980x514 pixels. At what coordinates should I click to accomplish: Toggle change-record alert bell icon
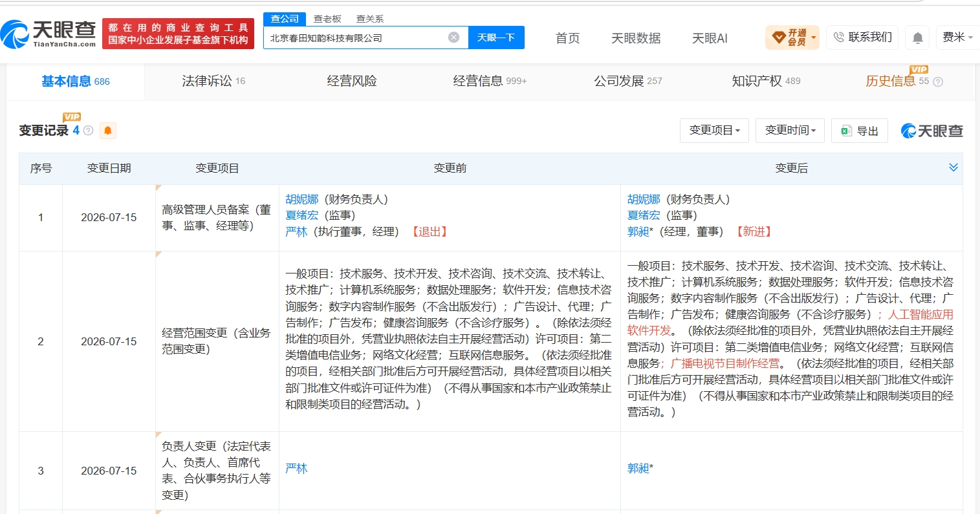[108, 131]
